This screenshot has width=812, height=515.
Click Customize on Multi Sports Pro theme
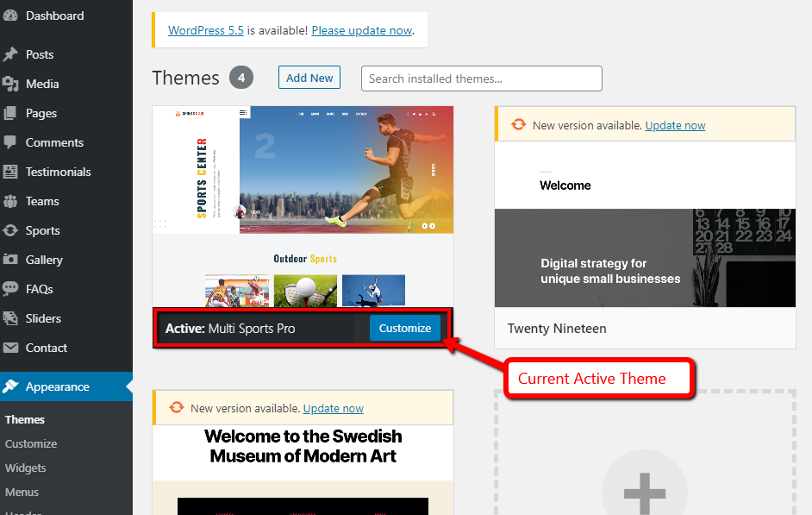[x=405, y=328]
